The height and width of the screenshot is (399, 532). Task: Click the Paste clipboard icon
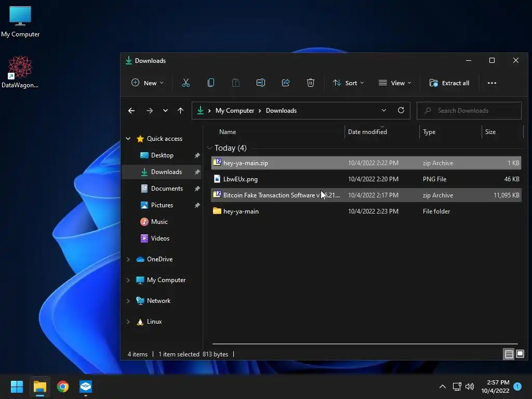click(235, 83)
